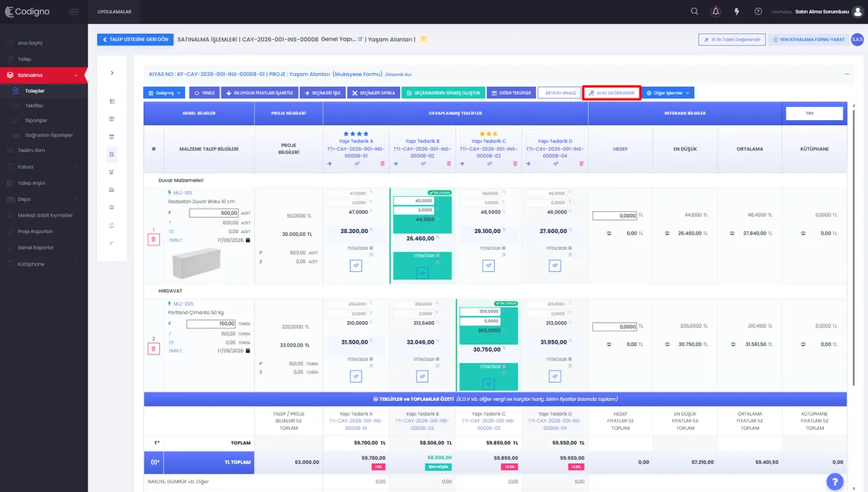Open the user profile avatar
This screenshot has height=492, width=868.
(x=858, y=12)
